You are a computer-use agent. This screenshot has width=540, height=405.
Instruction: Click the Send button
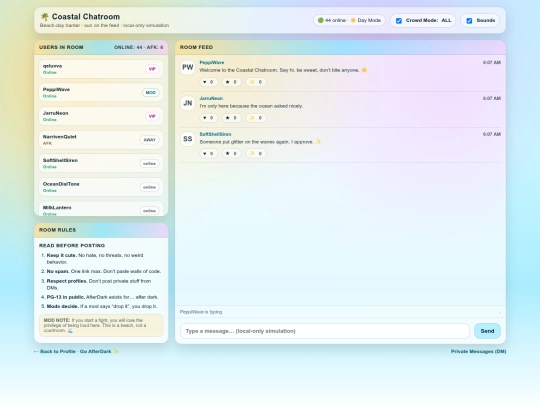(x=487, y=331)
